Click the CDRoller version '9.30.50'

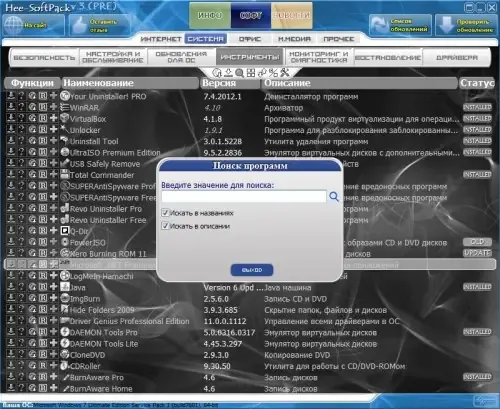[217, 366]
